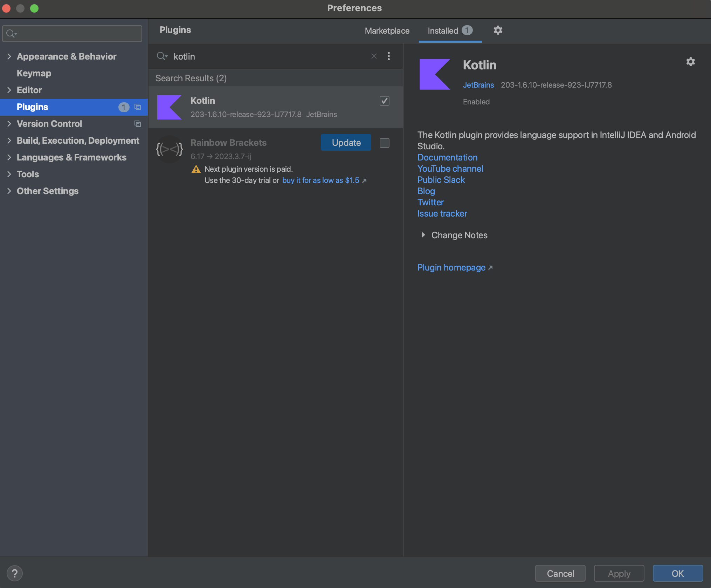Click the help question mark button
This screenshot has height=588, width=711.
[x=15, y=573]
